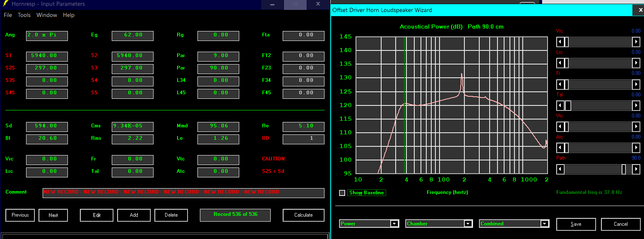Toggle the Show Baseline checkbox
The image size is (644, 239).
(342, 193)
